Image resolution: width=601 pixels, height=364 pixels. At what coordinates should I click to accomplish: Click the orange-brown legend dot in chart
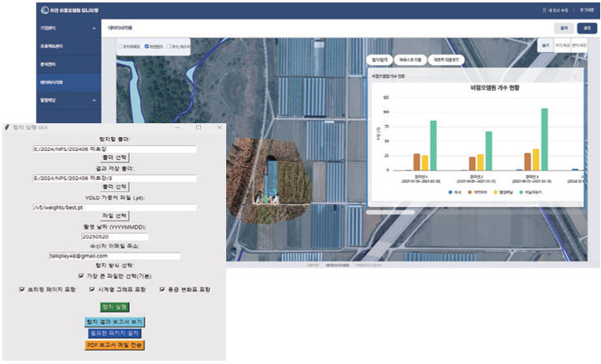tap(469, 193)
